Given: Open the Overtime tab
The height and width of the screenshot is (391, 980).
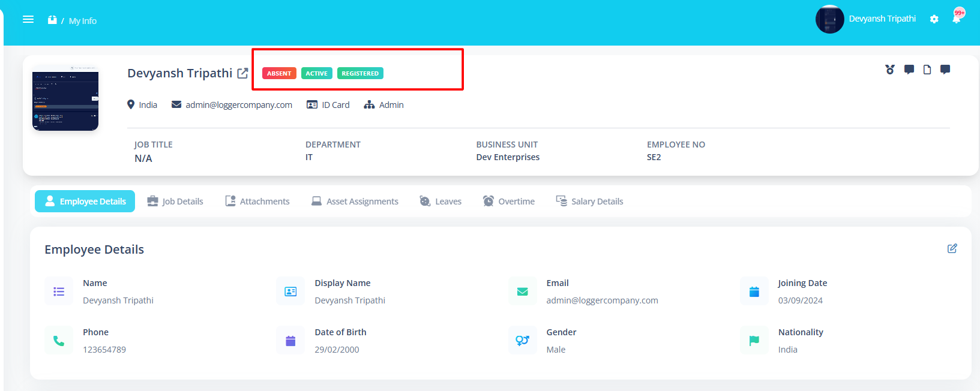Looking at the screenshot, I should (x=509, y=201).
